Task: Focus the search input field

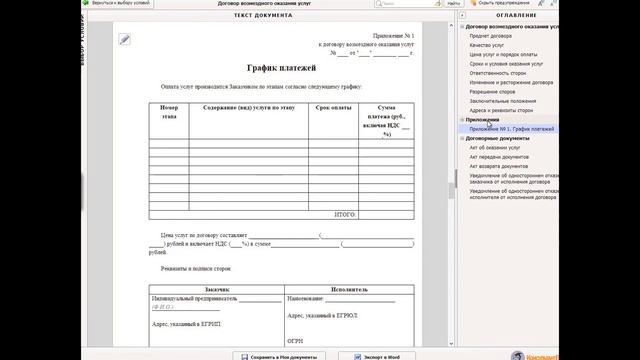Action: (408, 3)
